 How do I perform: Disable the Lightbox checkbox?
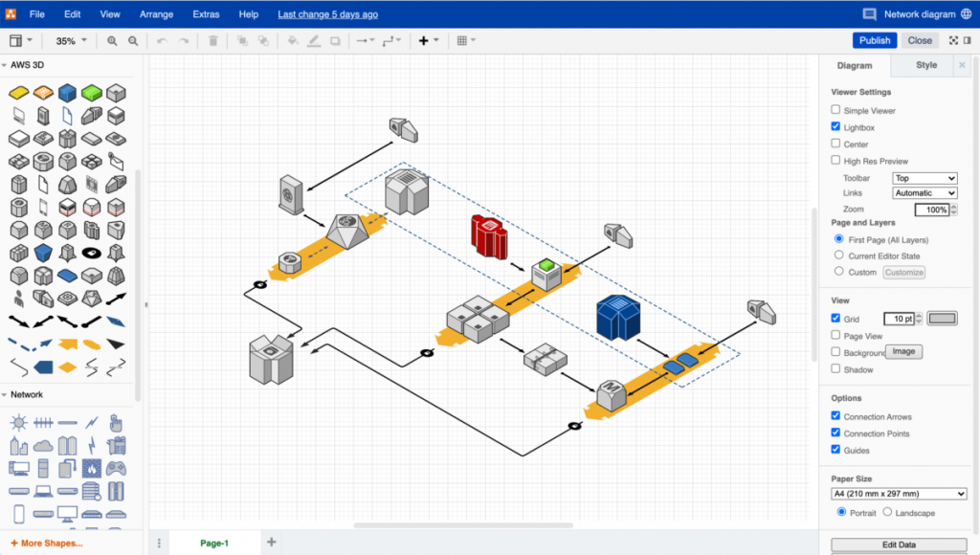(x=835, y=126)
